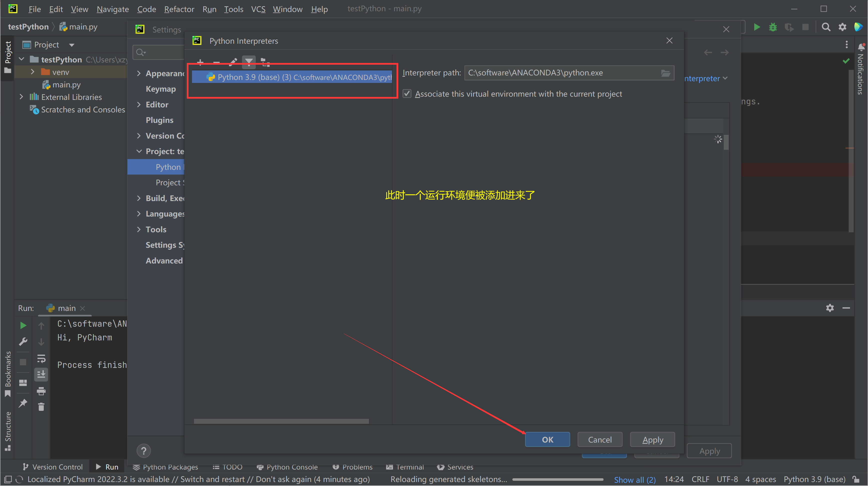
Task: Click the Reloading skeletons progress bar
Action: click(x=558, y=480)
